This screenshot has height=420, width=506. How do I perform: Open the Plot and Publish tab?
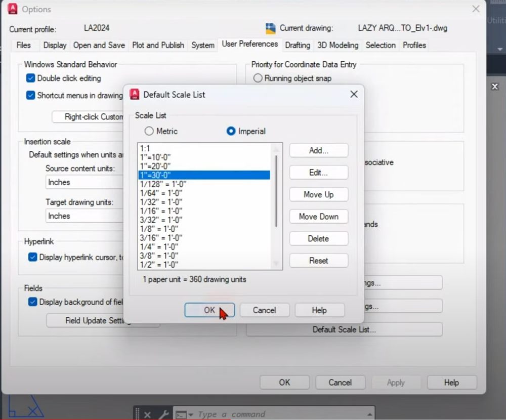point(158,45)
